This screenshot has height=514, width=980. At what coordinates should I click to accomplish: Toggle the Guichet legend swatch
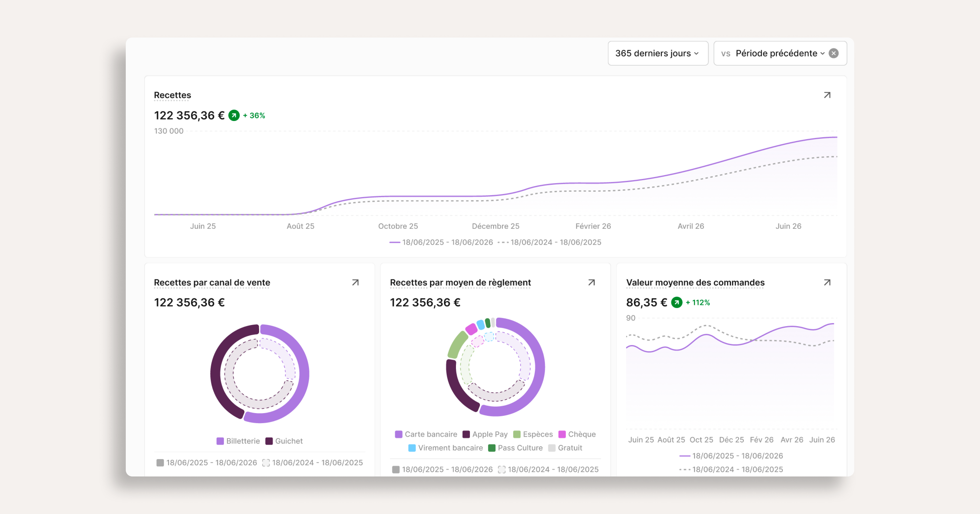(269, 441)
